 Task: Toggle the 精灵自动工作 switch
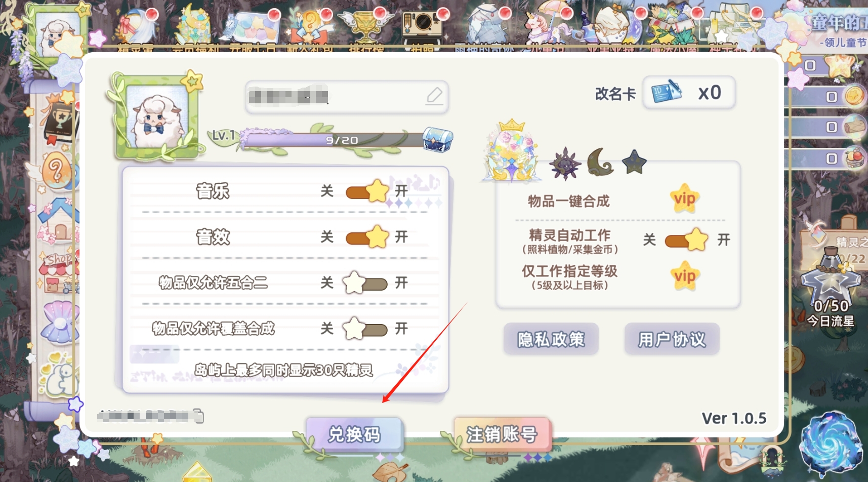(686, 240)
